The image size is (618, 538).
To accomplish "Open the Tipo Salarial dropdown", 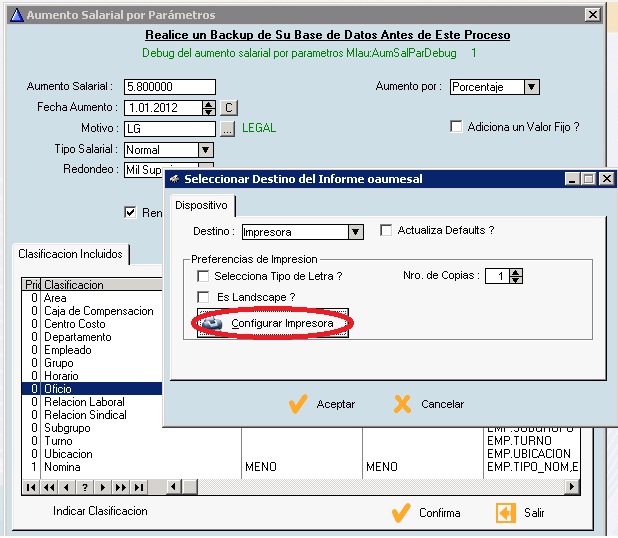I will pyautogui.click(x=205, y=149).
